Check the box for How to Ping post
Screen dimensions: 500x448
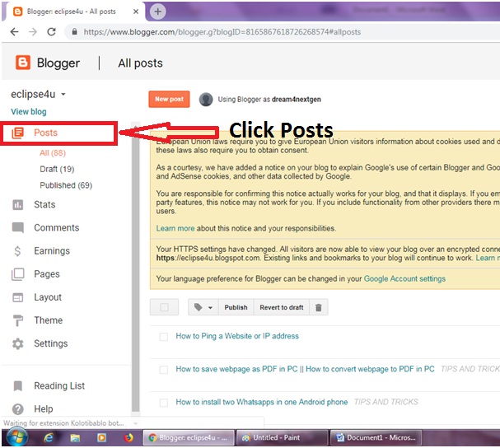point(164,337)
